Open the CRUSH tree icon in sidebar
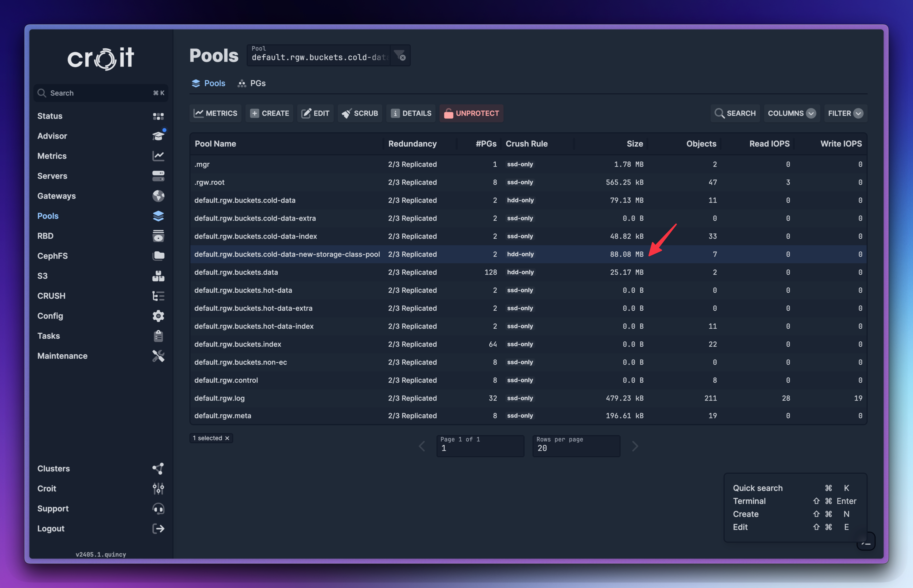 click(x=158, y=296)
